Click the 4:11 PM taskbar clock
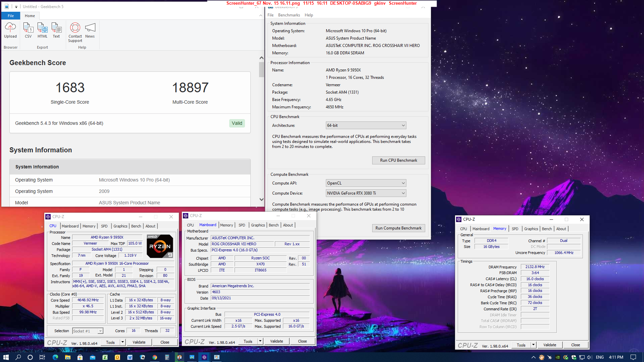This screenshot has height=362, width=644. pyautogui.click(x=616, y=357)
